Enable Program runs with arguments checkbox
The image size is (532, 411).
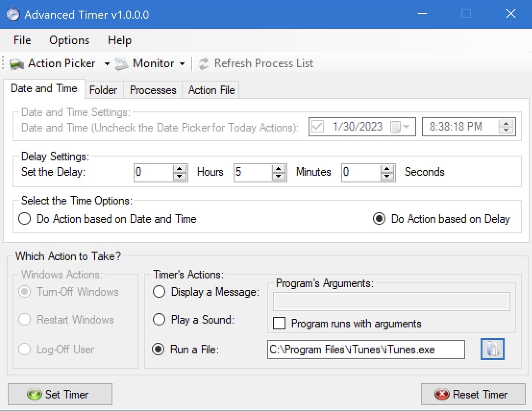[279, 323]
